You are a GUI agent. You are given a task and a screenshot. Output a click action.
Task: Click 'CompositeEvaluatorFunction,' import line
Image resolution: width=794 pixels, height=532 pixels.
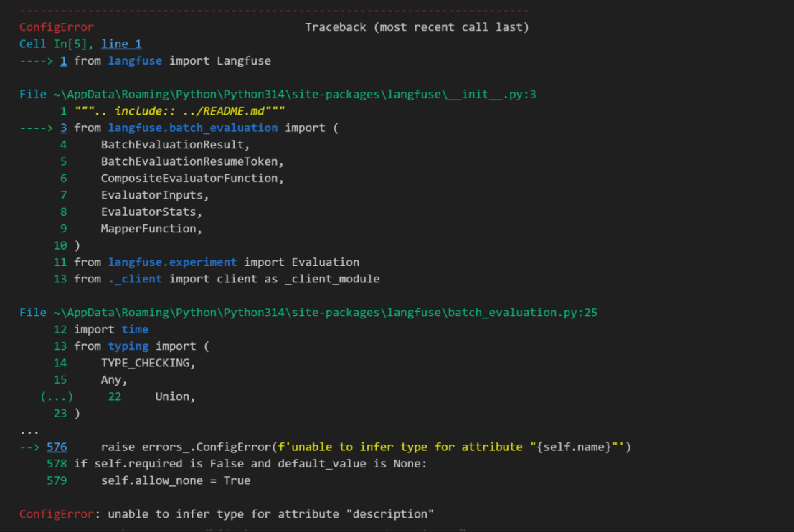pyautogui.click(x=192, y=179)
